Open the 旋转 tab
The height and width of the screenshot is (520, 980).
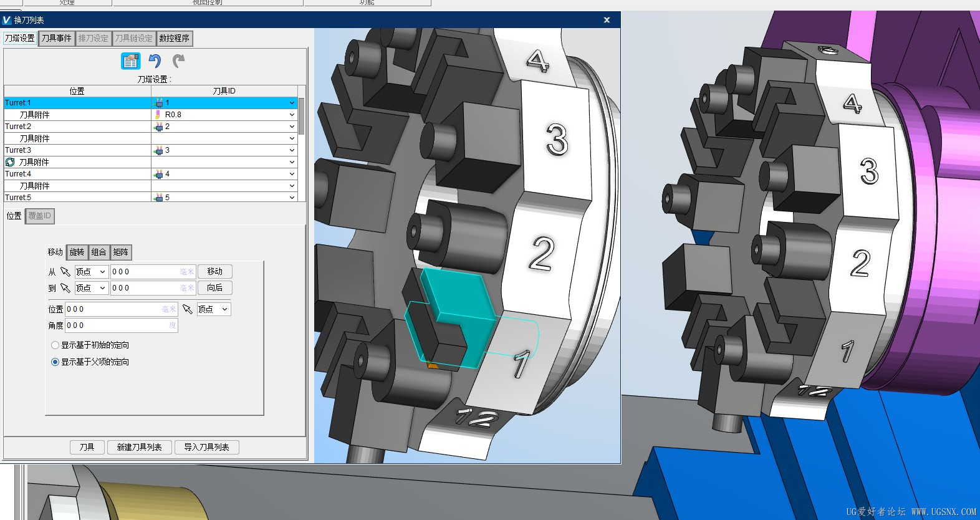click(x=77, y=253)
